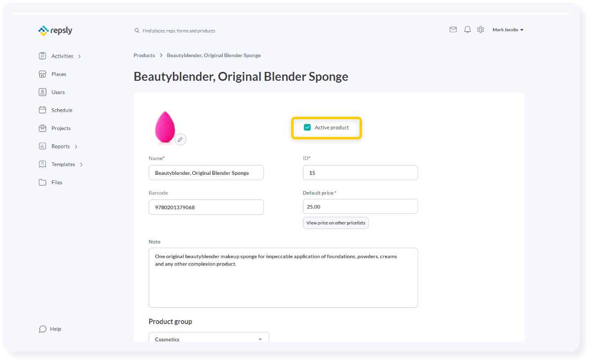Expand the Reports submenu arrow
This screenshot has width=592, height=364.
pyautogui.click(x=76, y=146)
